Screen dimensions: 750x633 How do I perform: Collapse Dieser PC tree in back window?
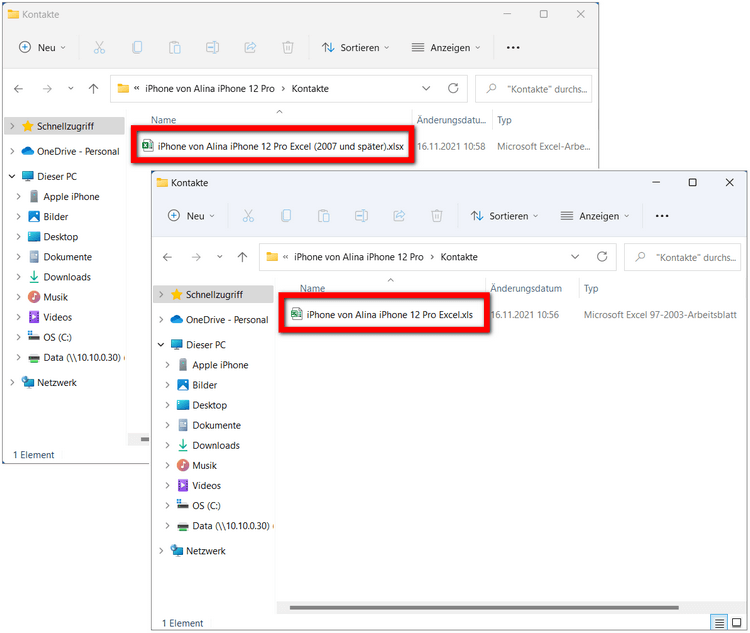point(12,176)
